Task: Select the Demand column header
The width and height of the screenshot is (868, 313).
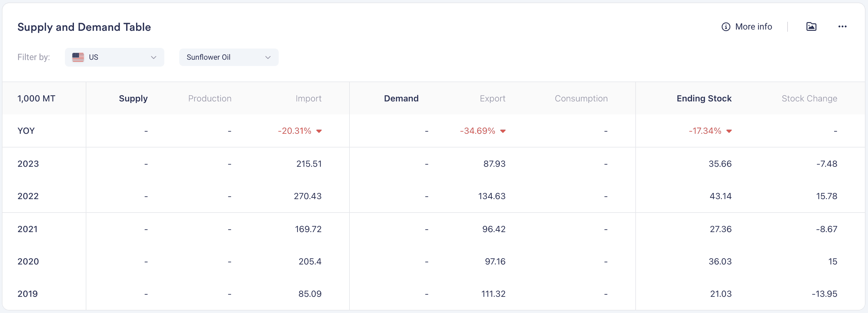Action: pyautogui.click(x=401, y=99)
